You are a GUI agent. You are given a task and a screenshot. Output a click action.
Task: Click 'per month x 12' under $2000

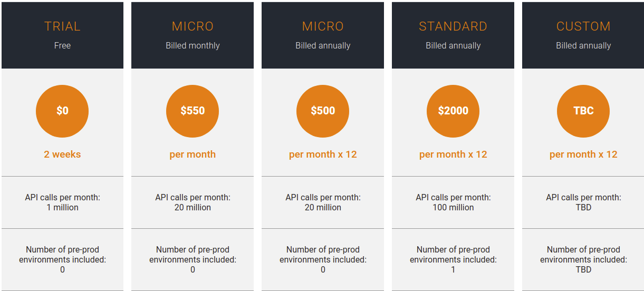(453, 154)
